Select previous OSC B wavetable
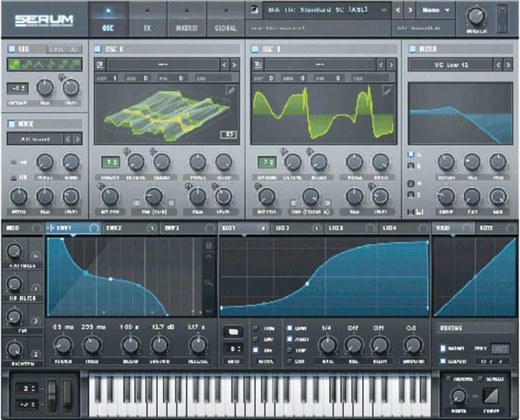The width and height of the screenshot is (520, 420). [x=382, y=64]
